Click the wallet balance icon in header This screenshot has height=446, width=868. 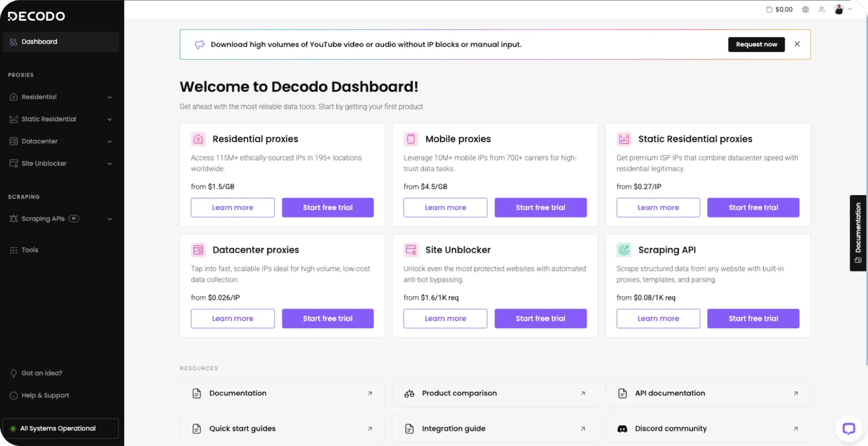769,9
